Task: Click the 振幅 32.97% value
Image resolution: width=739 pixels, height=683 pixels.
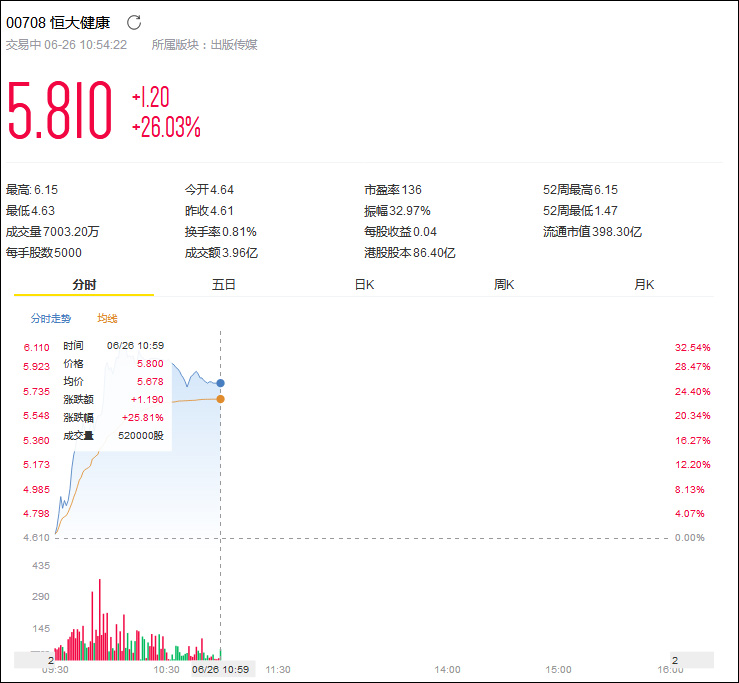Action: (397, 211)
